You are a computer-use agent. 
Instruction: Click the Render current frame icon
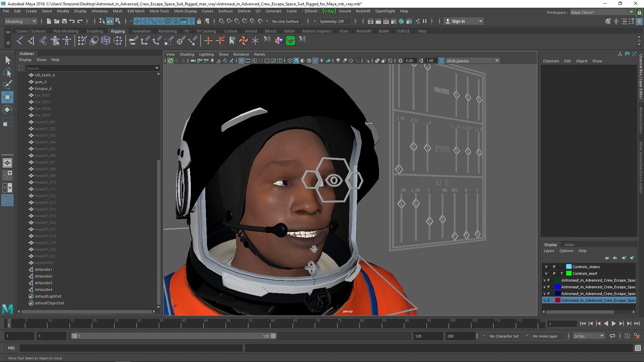(378, 21)
